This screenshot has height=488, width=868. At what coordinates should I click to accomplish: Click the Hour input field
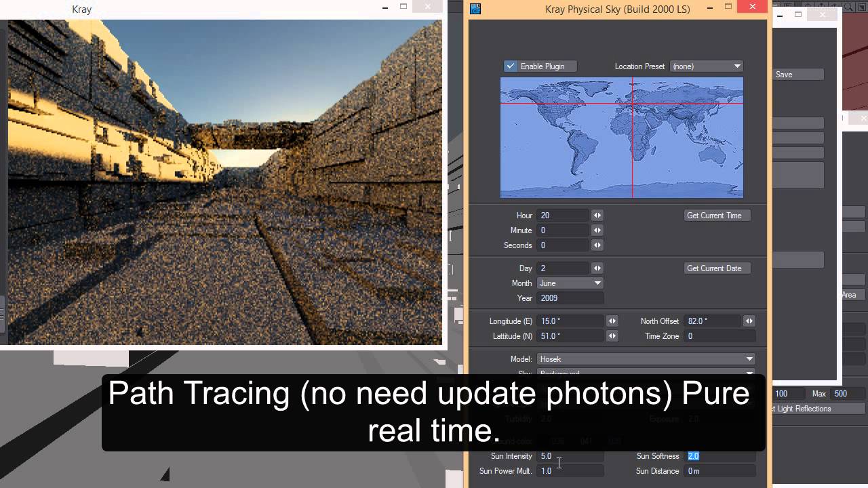tap(563, 216)
